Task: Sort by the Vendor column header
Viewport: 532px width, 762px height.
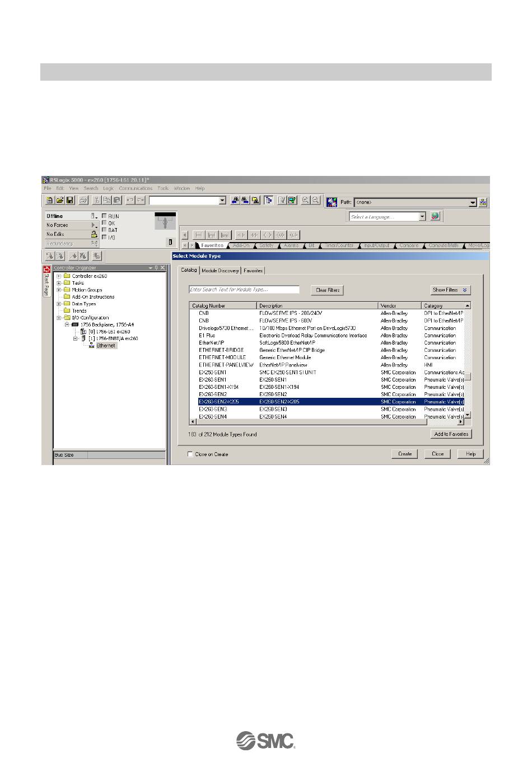Action: [x=400, y=306]
